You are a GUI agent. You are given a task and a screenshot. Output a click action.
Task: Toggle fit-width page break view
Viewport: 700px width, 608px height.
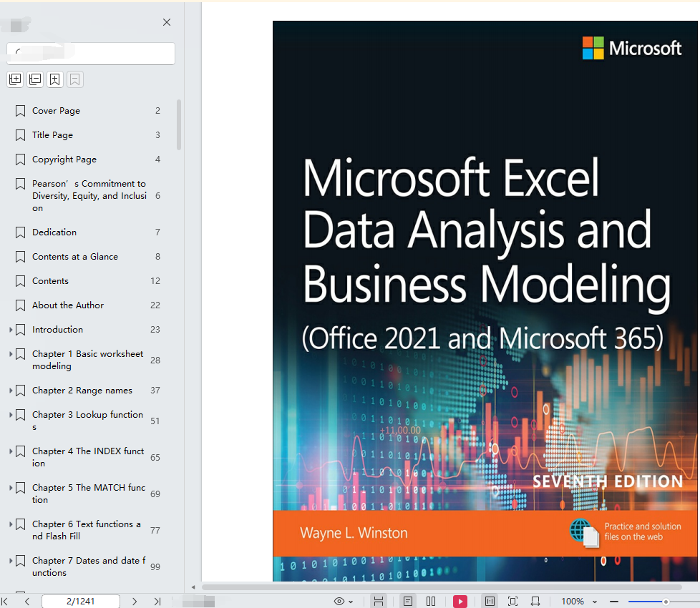[379, 602]
